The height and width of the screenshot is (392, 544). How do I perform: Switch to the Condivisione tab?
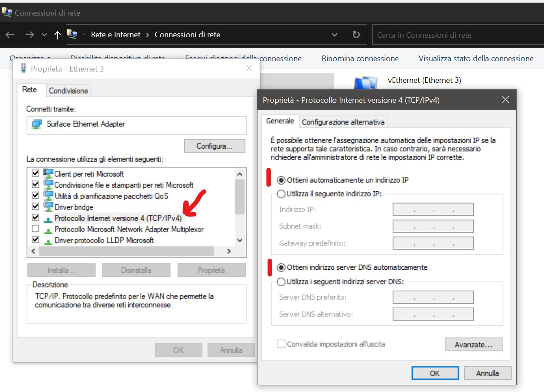(68, 91)
